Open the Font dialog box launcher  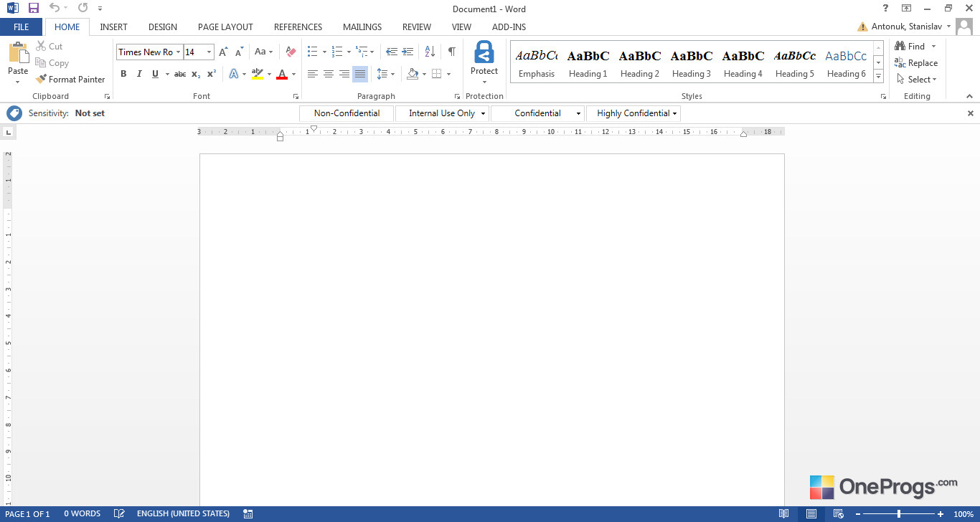[x=296, y=96]
